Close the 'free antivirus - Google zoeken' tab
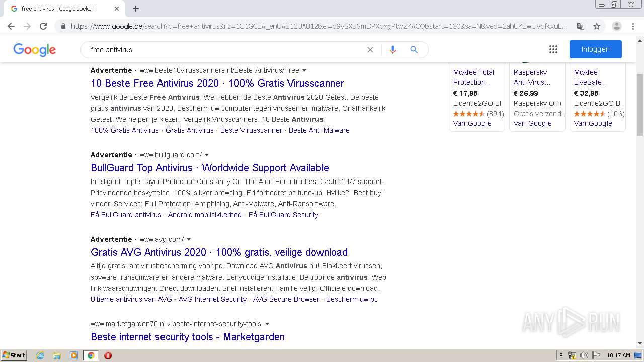The image size is (644, 362). click(x=117, y=9)
